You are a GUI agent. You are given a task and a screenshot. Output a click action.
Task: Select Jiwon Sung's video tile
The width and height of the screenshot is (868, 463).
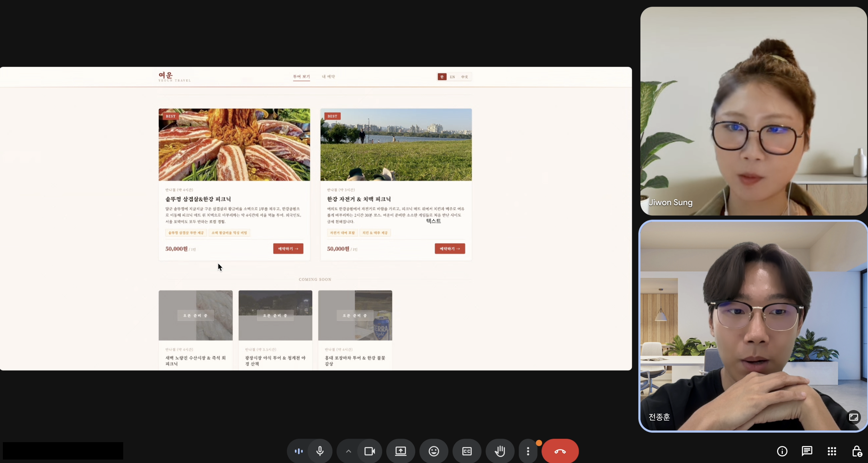[x=753, y=111]
